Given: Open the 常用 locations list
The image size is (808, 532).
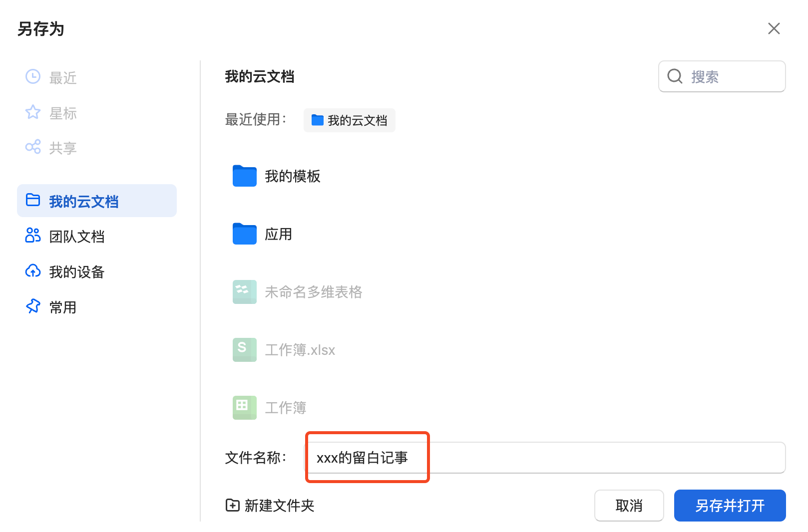Looking at the screenshot, I should point(97,307).
